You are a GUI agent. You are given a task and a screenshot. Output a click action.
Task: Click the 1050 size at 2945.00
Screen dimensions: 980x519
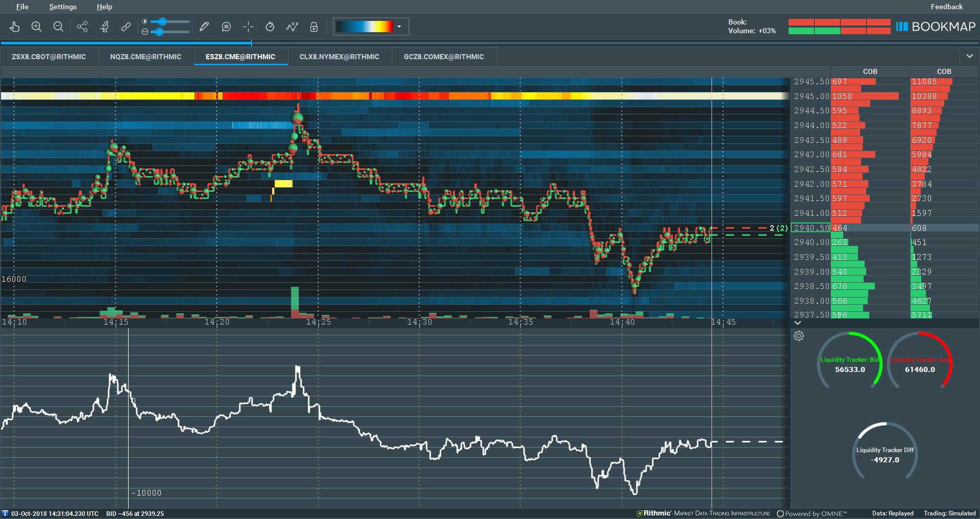click(842, 96)
